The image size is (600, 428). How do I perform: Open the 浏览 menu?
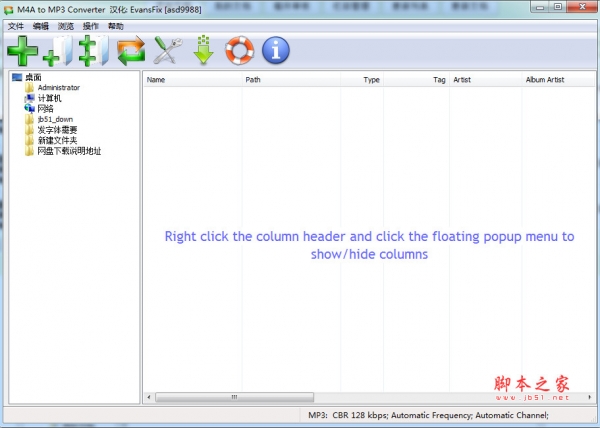point(66,26)
